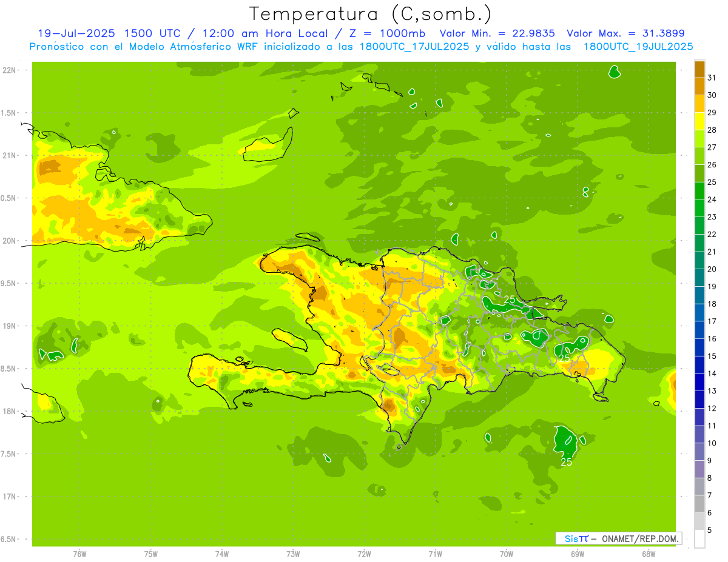The height and width of the screenshot is (562, 728).
Task: Click the title 'Temperatura (C,somb.)'
Action: [369, 14]
